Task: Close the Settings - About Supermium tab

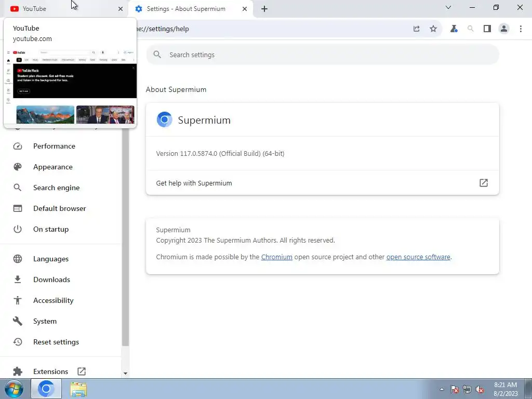Action: pos(245,9)
